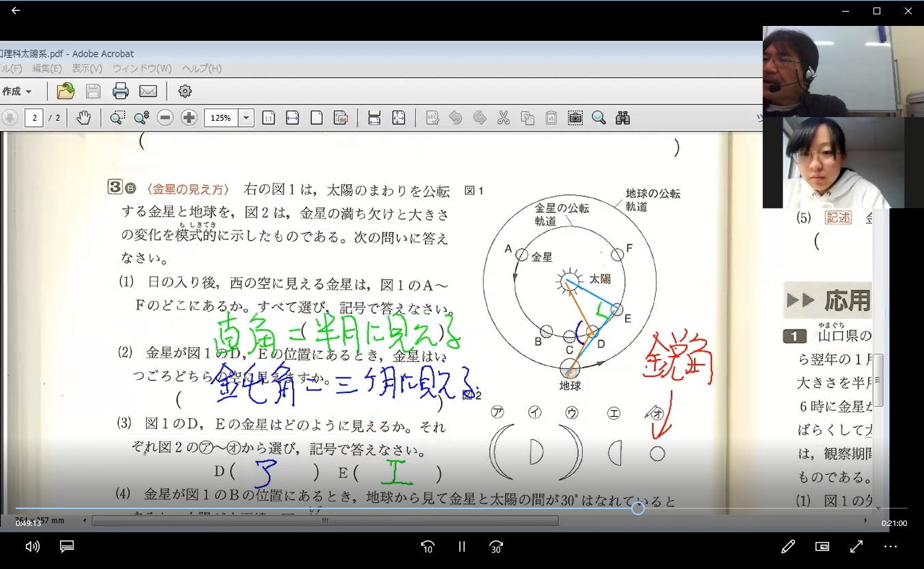The width and height of the screenshot is (924, 569).
Task: Click the print icon in Acrobat toolbar
Action: [x=120, y=91]
